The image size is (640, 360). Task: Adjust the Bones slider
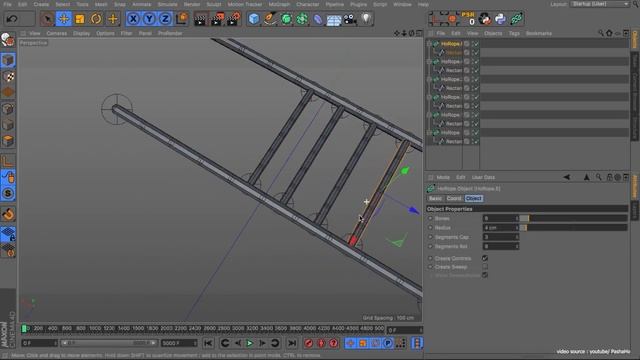[x=573, y=218]
